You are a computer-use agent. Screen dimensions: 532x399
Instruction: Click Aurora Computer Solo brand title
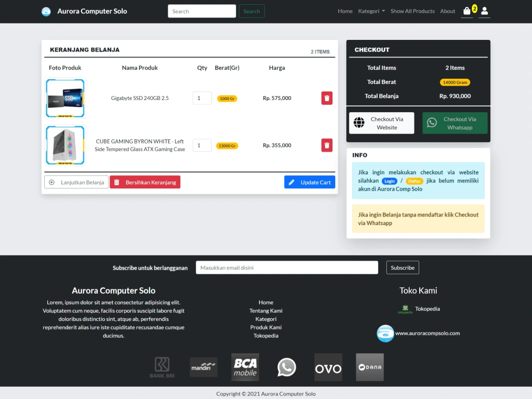(x=92, y=11)
